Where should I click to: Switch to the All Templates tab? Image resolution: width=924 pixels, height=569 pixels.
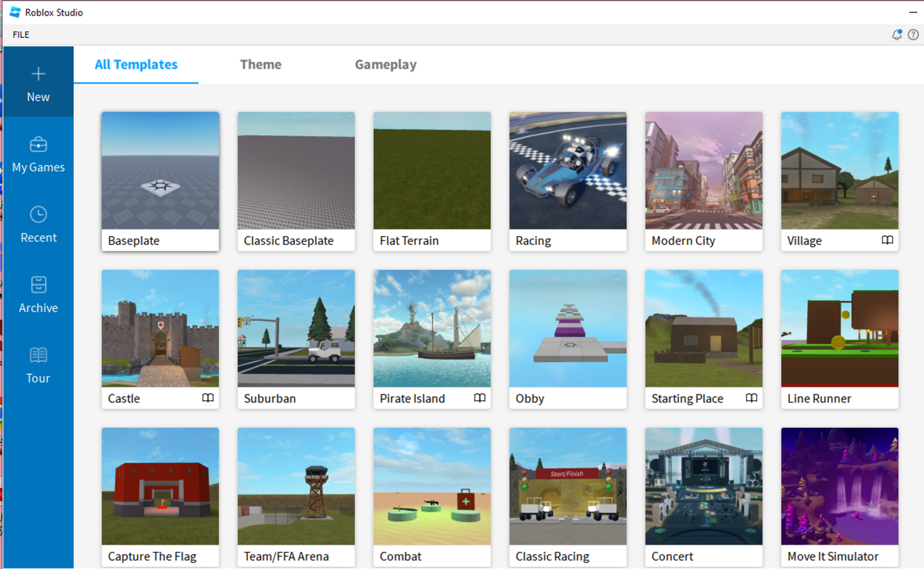(x=136, y=64)
